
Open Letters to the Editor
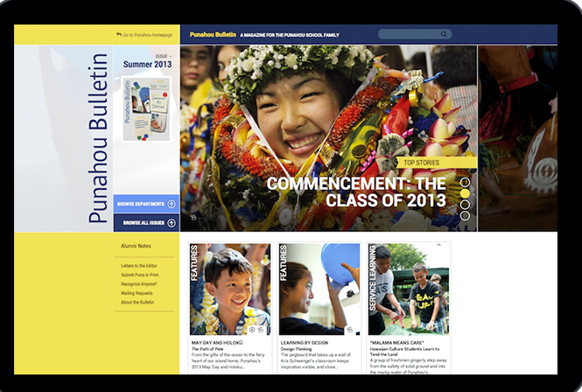click(139, 266)
